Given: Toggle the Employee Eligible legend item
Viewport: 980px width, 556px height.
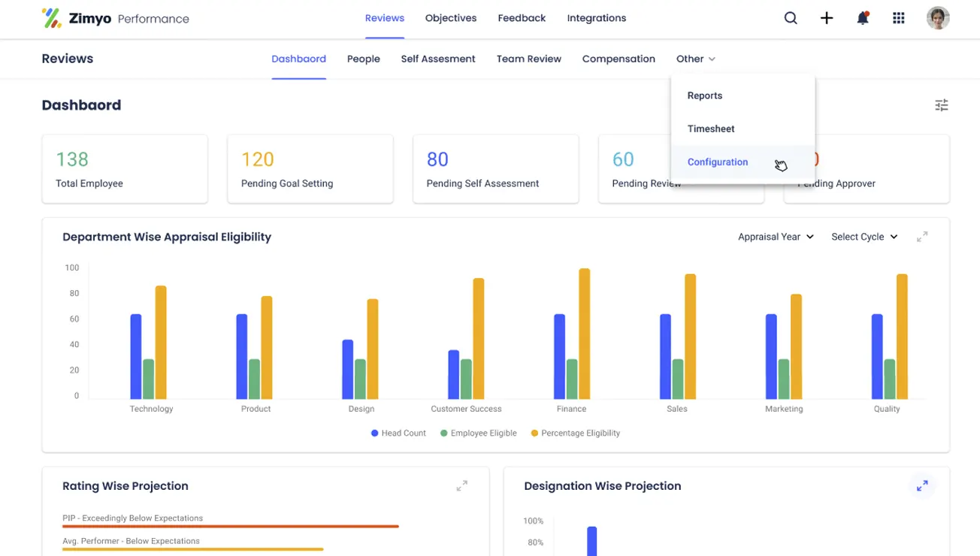Looking at the screenshot, I should point(478,433).
